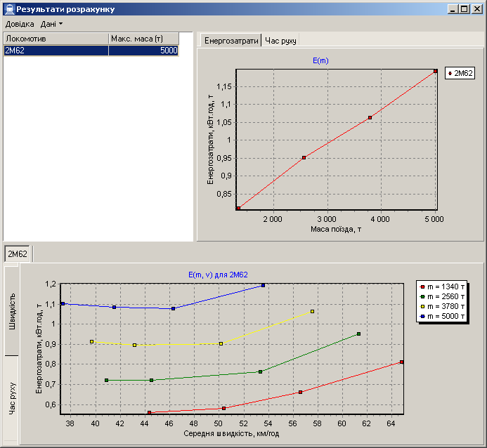The height and width of the screenshot is (448, 487).
Task: Open the vertical Час руху side tab
Action: [12, 399]
